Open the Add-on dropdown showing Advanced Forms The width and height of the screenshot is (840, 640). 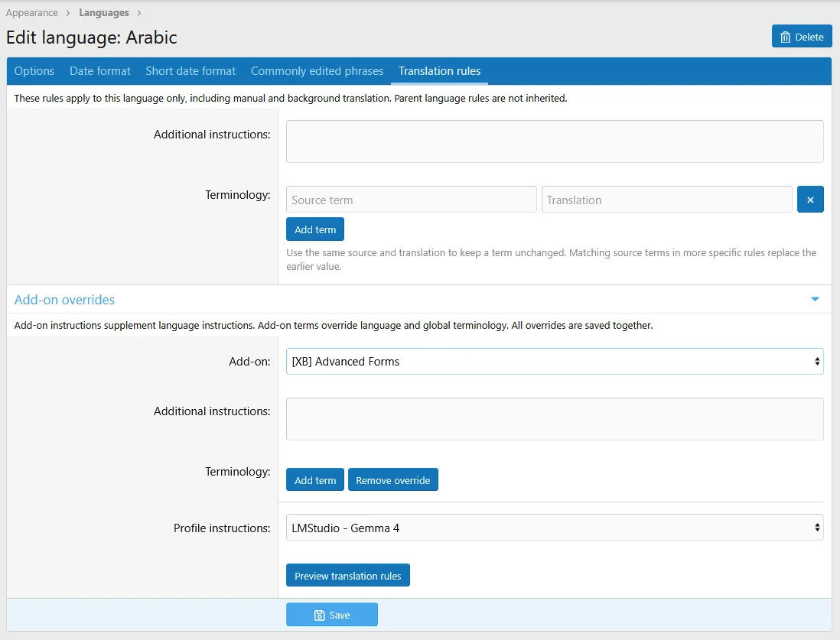(x=555, y=362)
